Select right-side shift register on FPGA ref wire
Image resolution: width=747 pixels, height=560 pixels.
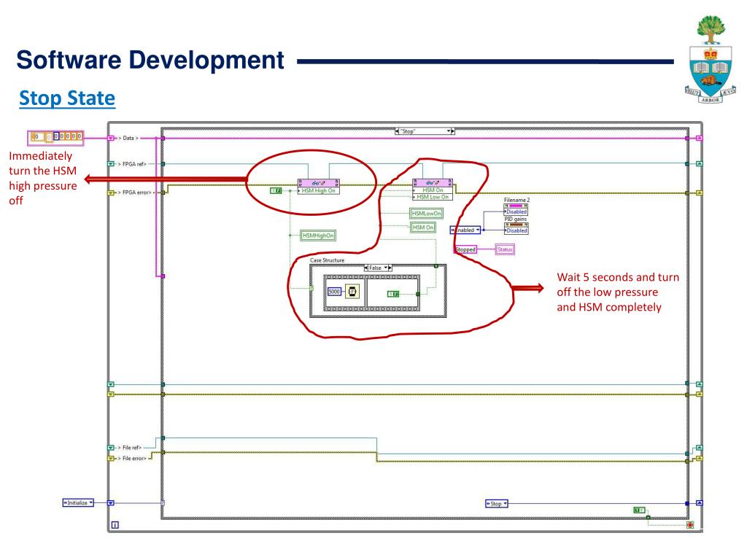coord(699,164)
